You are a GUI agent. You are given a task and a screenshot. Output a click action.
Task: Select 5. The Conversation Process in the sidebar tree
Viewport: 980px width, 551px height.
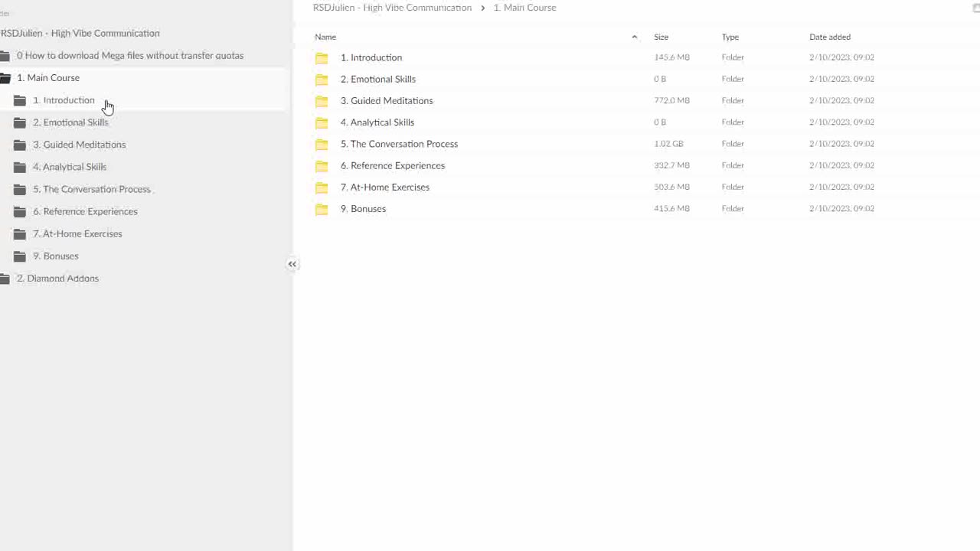tap(92, 189)
